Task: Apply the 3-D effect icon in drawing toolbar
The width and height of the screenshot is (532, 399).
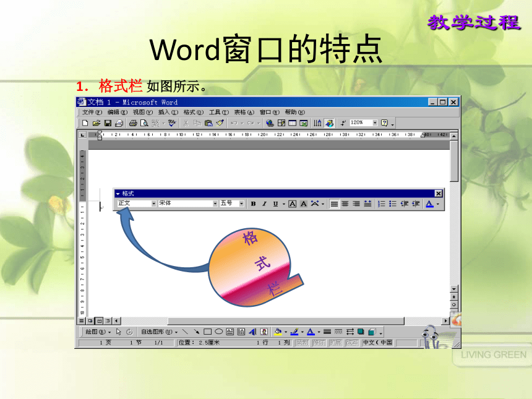Action: pyautogui.click(x=372, y=332)
